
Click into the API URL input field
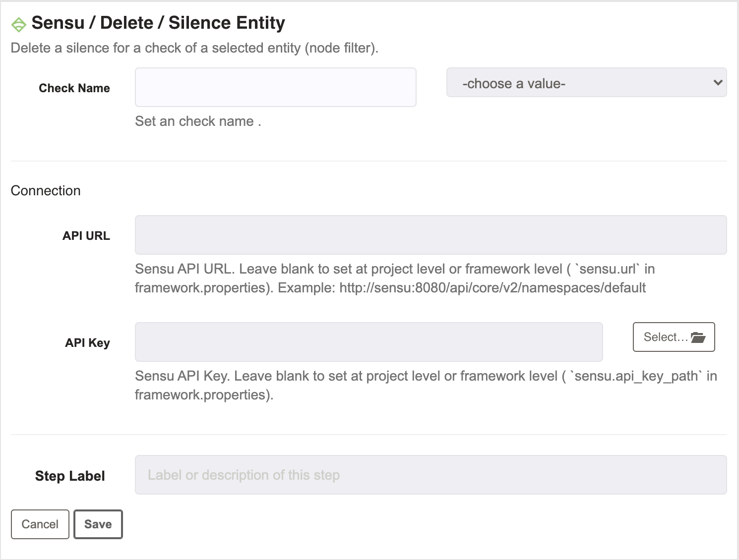pyautogui.click(x=431, y=235)
